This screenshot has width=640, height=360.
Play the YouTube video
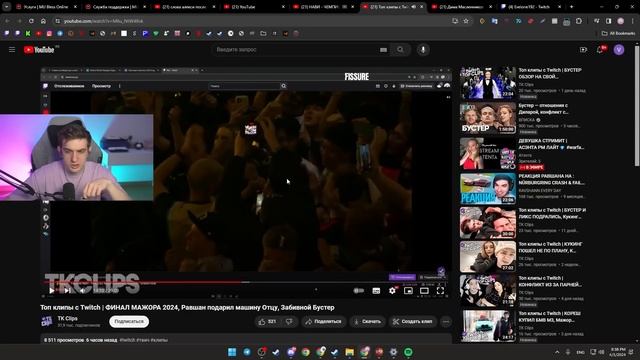click(x=51, y=291)
